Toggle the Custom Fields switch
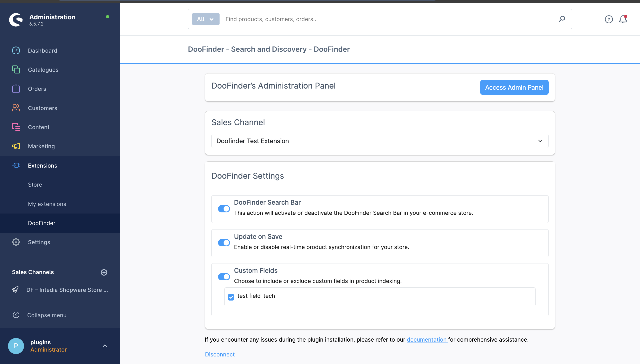 coord(224,277)
